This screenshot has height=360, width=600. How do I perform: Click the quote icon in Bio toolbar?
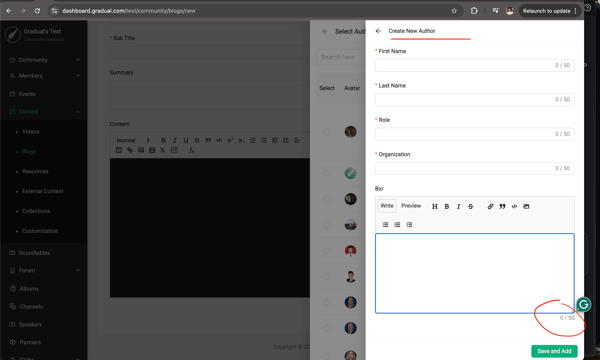502,207
